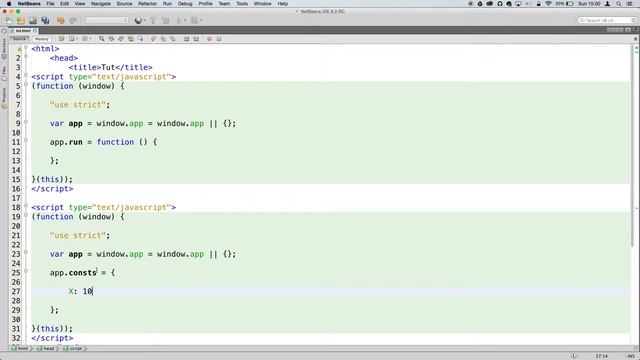
Task: Open the Debug menu
Action: (x=185, y=4)
